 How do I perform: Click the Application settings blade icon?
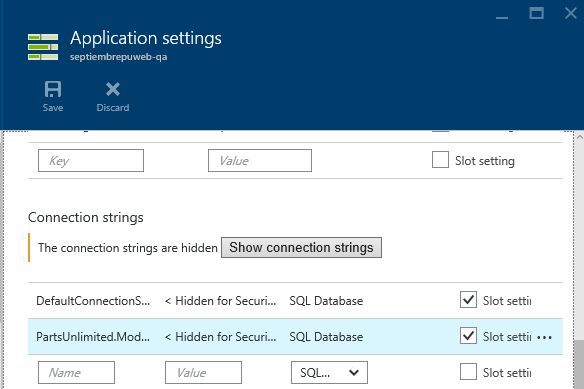43,47
